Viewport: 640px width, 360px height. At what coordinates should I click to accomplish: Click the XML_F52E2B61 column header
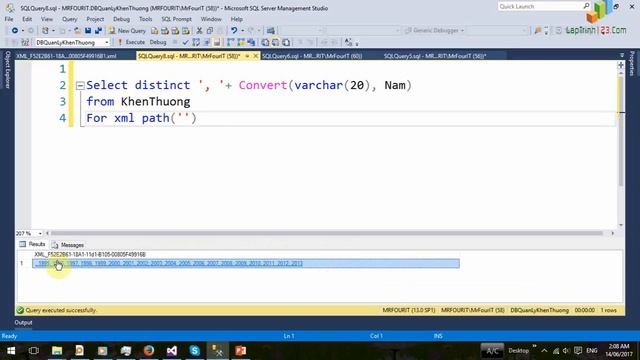tap(90, 254)
